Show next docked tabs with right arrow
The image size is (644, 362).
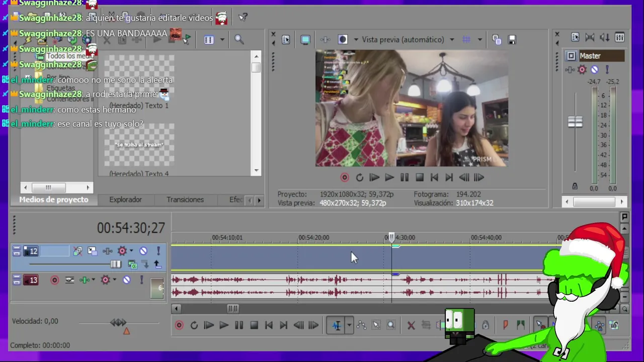(259, 200)
